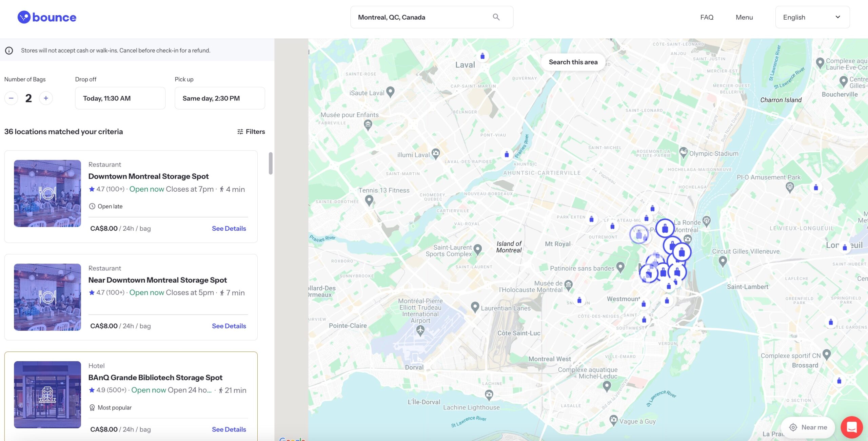Viewport: 868px width, 441px height.
Task: Open the Pick up time selector
Action: click(220, 98)
